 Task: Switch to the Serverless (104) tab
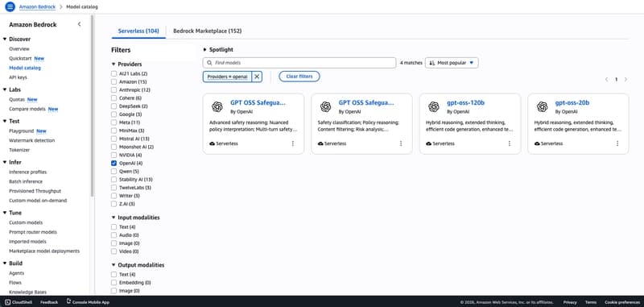pyautogui.click(x=138, y=31)
